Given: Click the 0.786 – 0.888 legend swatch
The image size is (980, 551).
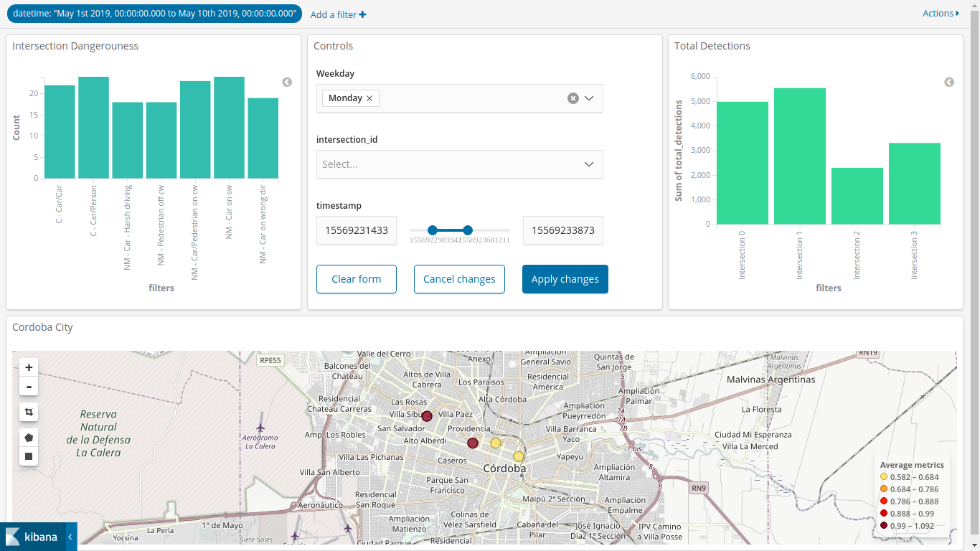Looking at the screenshot, I should [884, 501].
